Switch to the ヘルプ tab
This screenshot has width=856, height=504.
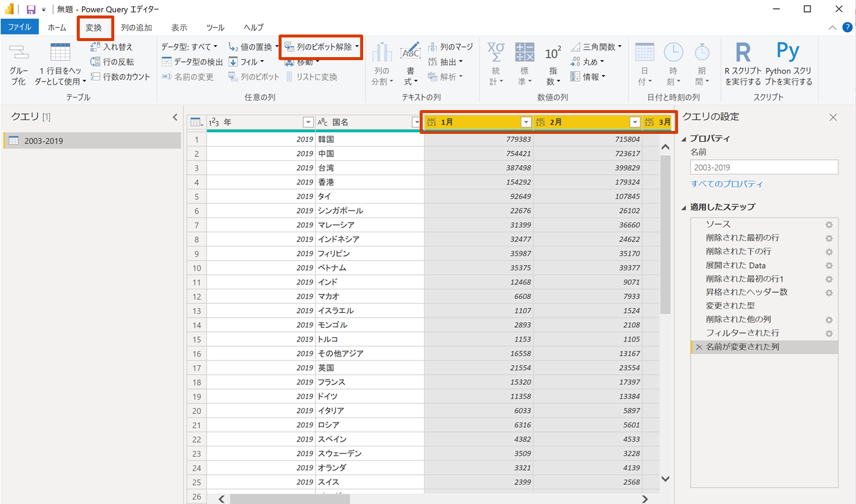(x=254, y=27)
